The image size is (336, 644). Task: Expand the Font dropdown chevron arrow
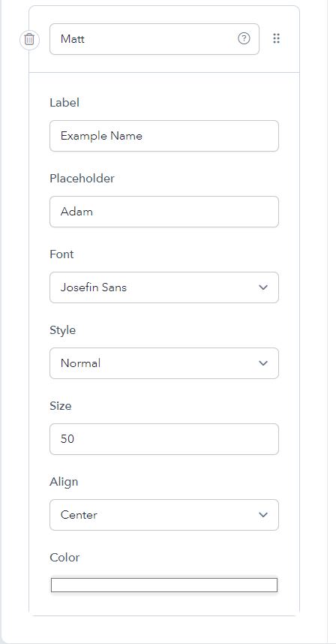263,287
